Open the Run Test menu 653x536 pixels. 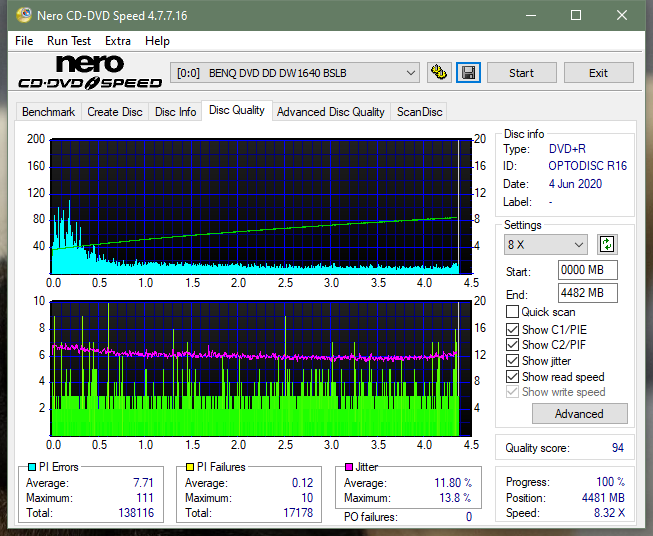pyautogui.click(x=69, y=41)
